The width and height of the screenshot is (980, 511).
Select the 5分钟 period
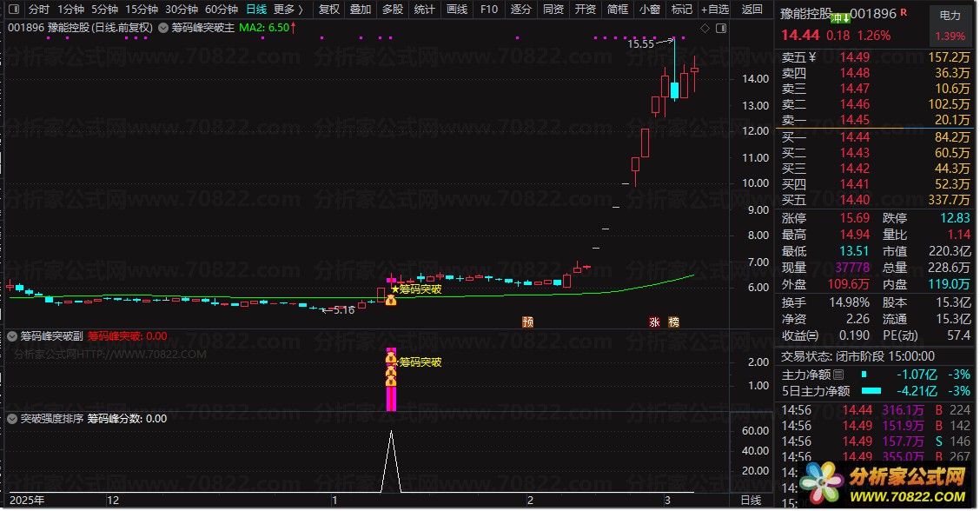coord(104,10)
